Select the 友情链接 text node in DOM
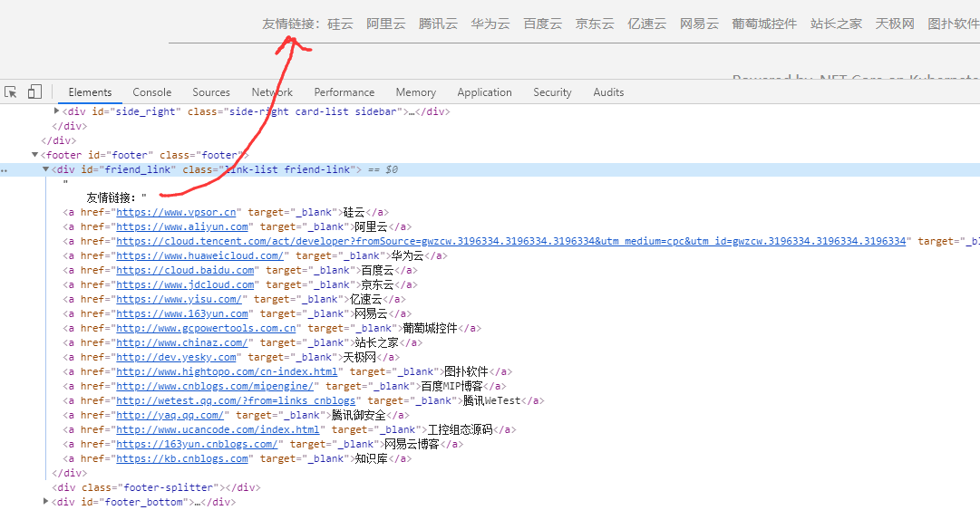The image size is (980, 510). click(x=116, y=197)
